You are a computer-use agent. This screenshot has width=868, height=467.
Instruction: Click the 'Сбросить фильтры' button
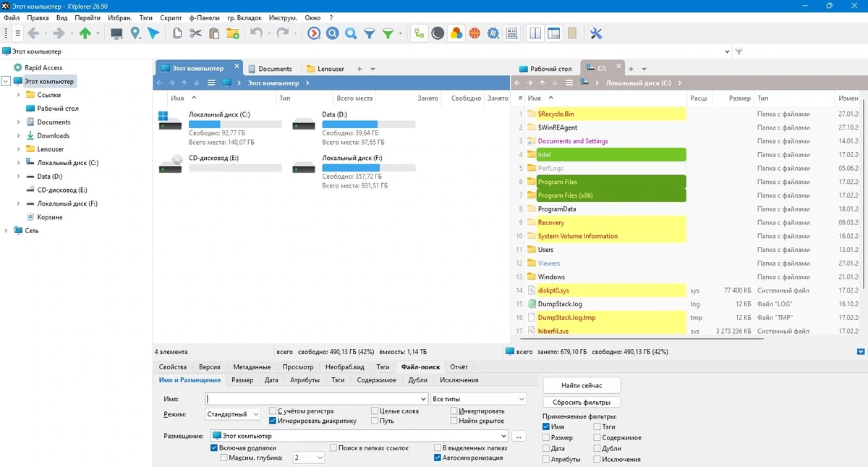(x=582, y=403)
